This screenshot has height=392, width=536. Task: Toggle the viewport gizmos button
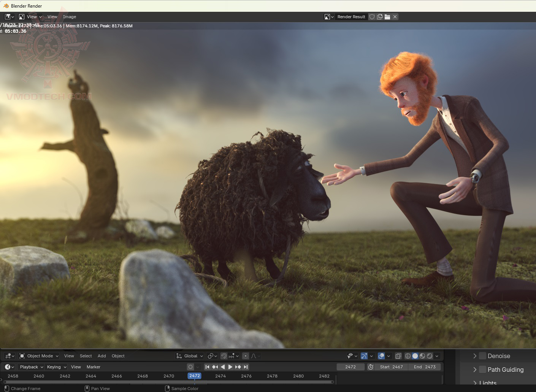click(x=364, y=356)
